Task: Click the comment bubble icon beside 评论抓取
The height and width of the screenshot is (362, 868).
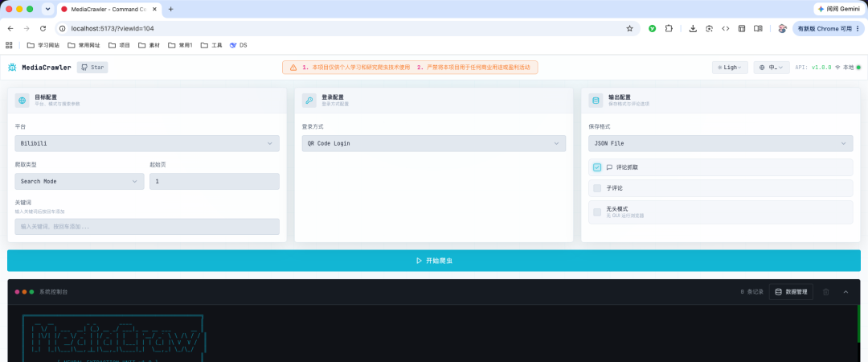Action: tap(609, 167)
